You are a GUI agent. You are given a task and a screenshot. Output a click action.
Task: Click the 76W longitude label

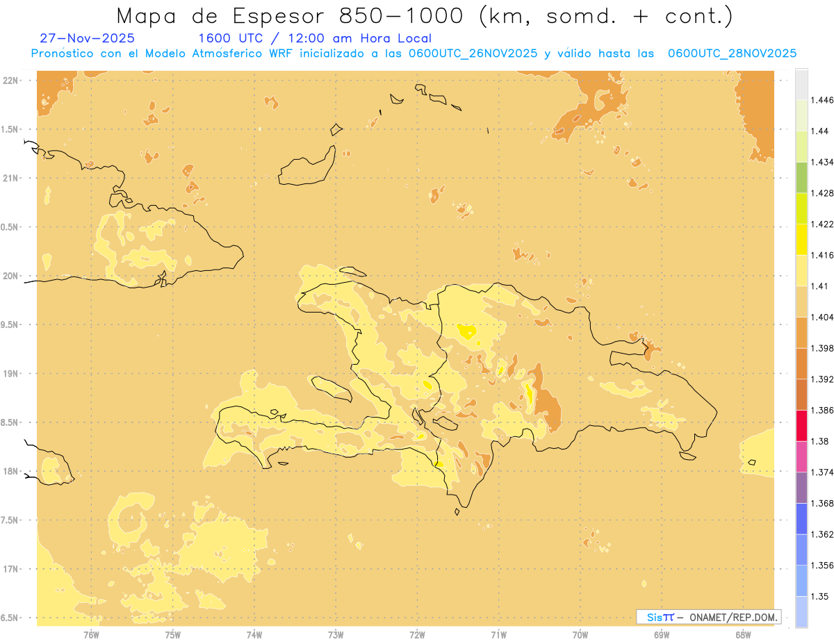click(91, 634)
